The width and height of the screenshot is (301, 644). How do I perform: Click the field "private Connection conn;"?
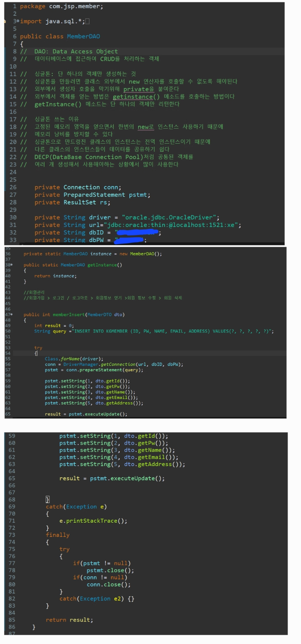point(78,187)
